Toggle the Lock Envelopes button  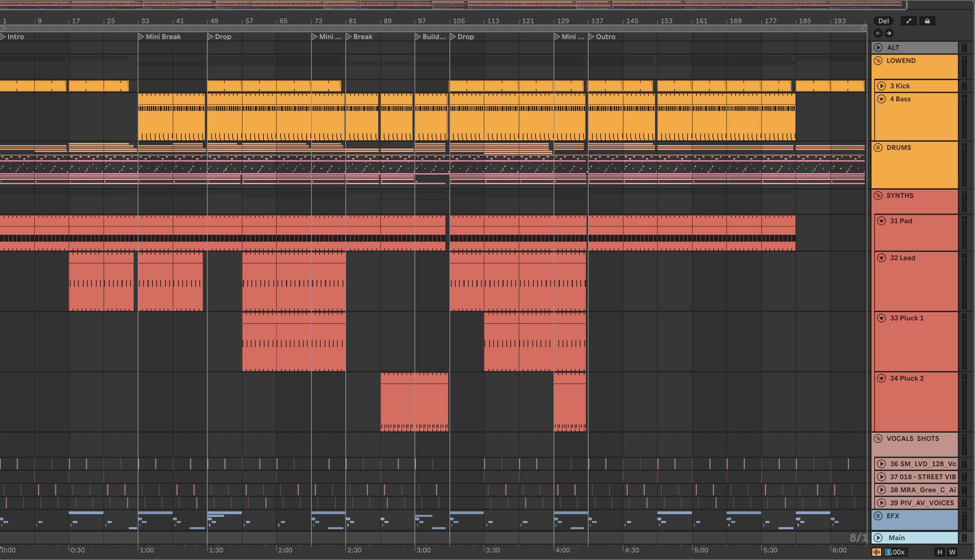(x=927, y=21)
